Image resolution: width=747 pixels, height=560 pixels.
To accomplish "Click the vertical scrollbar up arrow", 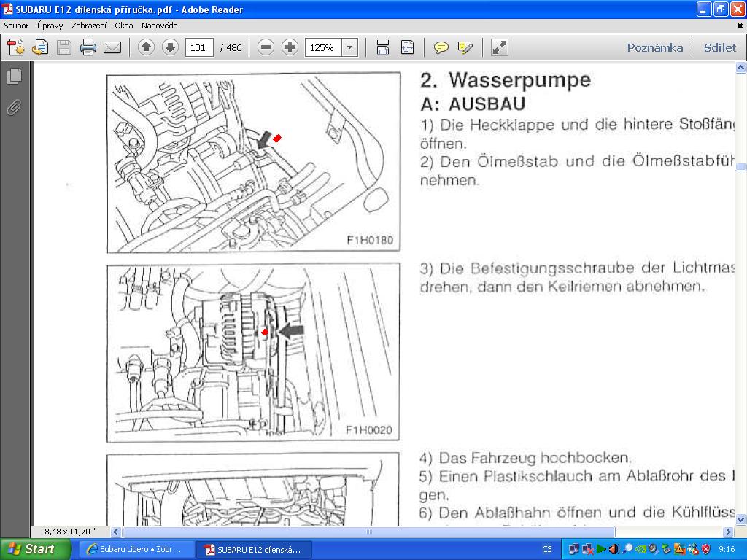I will tap(741, 68).
